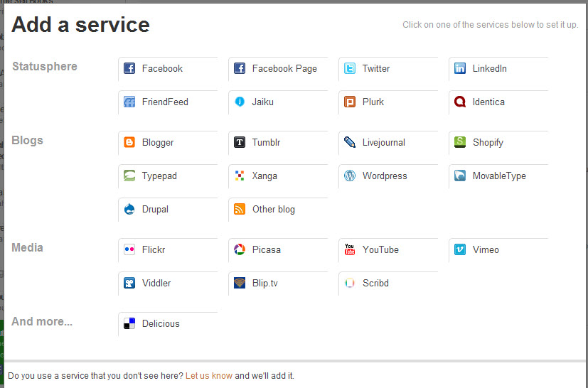588x388 pixels.
Task: Click the Xanga colored-squares icon
Action: pyautogui.click(x=240, y=176)
